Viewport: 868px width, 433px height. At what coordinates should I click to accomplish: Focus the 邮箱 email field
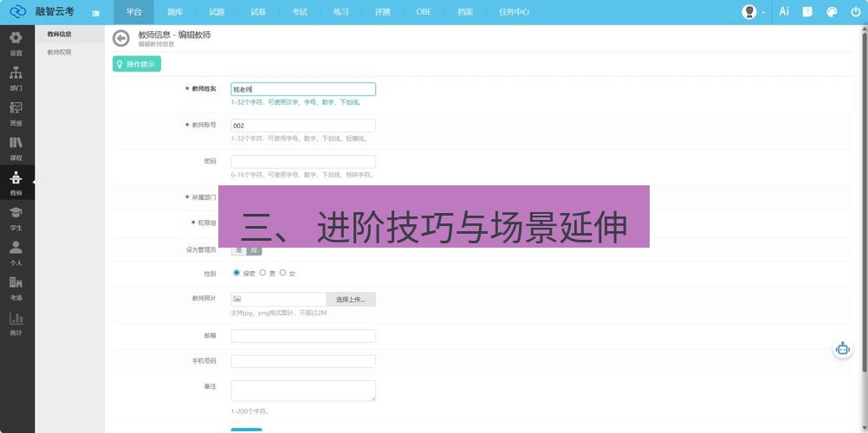point(303,336)
